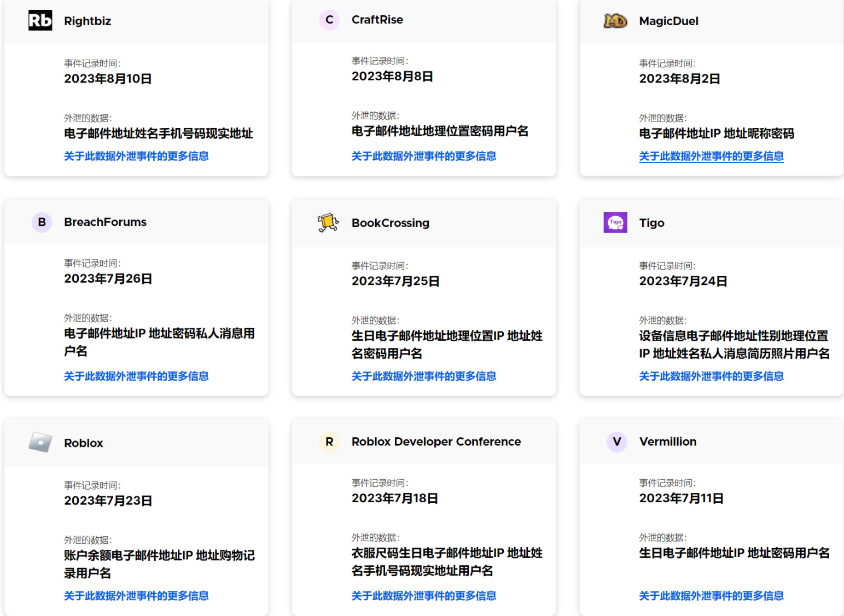Click the date 2023年7月24日 on Tigo card
The height and width of the screenshot is (616, 844).
(x=683, y=281)
